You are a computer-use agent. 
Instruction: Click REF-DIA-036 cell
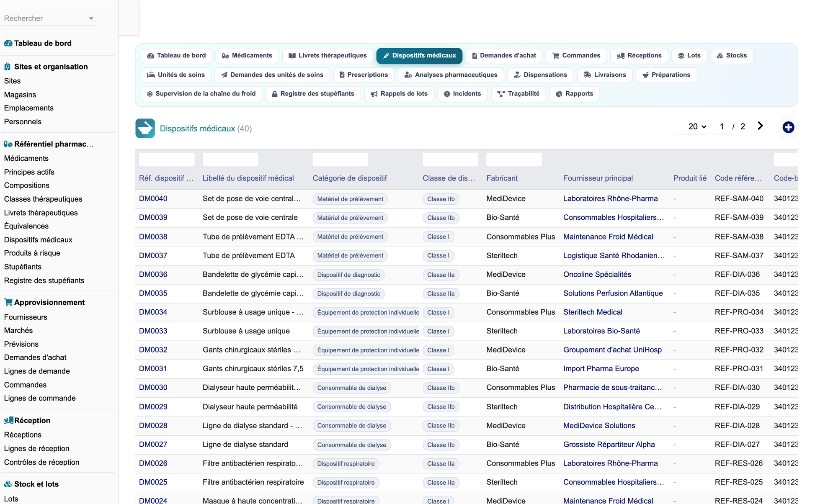[x=737, y=275]
